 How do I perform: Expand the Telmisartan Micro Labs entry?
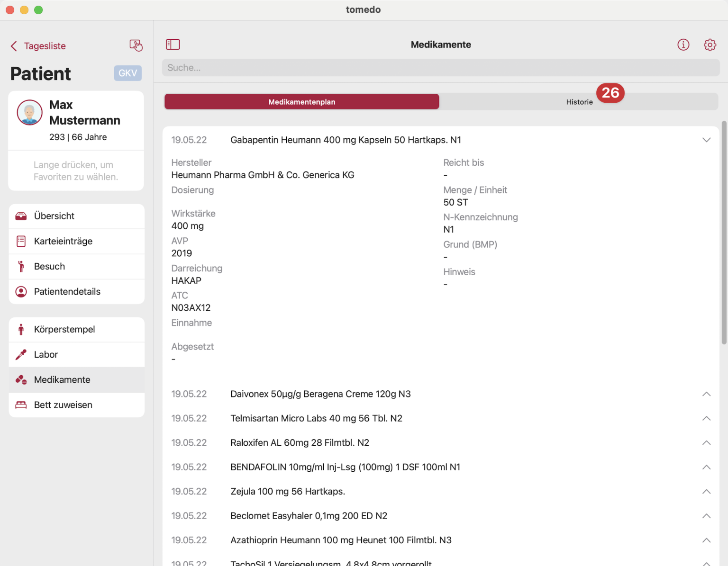pos(706,418)
